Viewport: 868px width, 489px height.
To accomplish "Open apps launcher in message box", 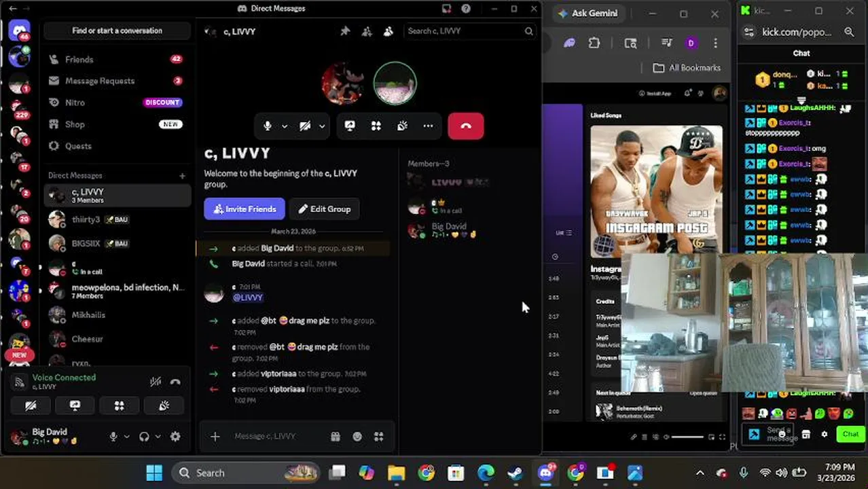I will click(379, 437).
